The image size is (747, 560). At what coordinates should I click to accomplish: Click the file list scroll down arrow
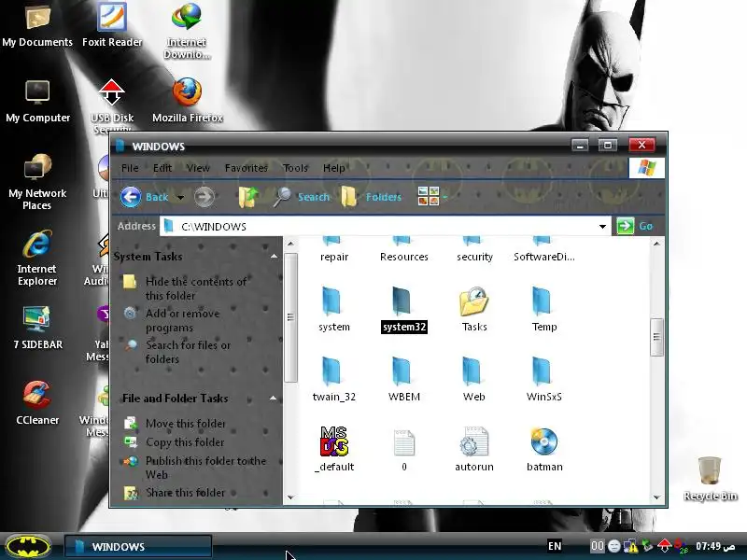point(656,497)
